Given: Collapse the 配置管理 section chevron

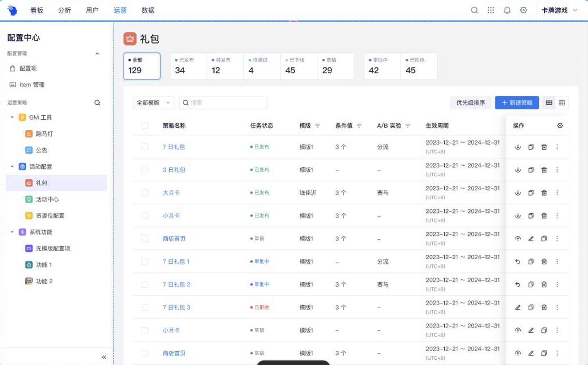Looking at the screenshot, I should pos(97,53).
